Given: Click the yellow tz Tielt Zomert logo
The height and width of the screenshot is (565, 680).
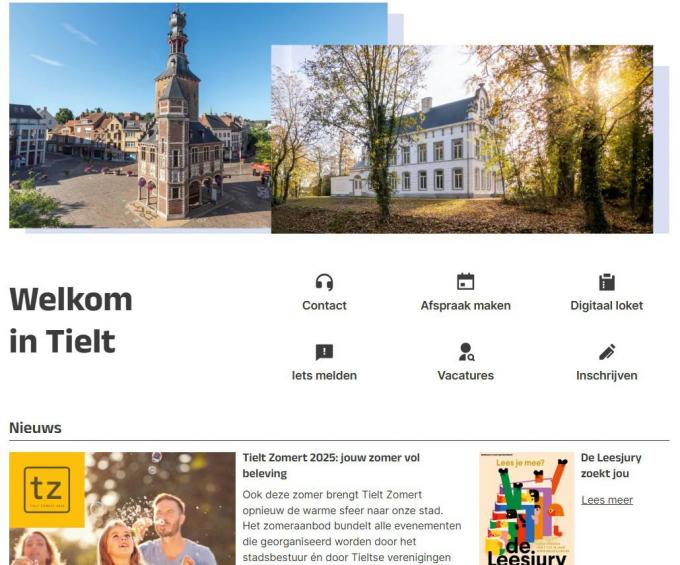Looking at the screenshot, I should pos(47,490).
